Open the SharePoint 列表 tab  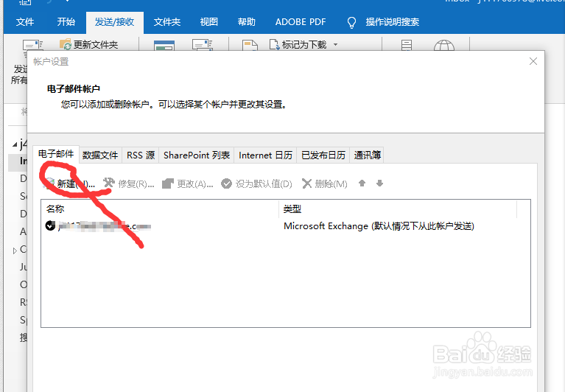point(197,155)
